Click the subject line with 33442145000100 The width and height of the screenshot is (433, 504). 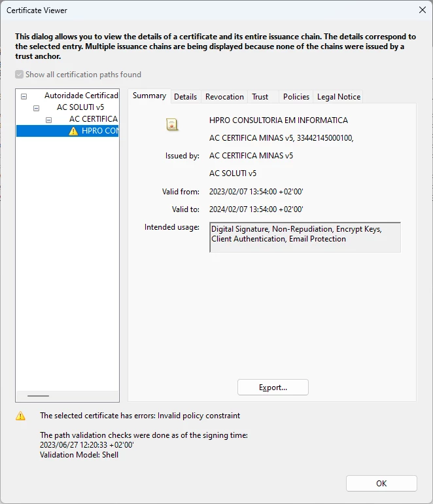(281, 138)
